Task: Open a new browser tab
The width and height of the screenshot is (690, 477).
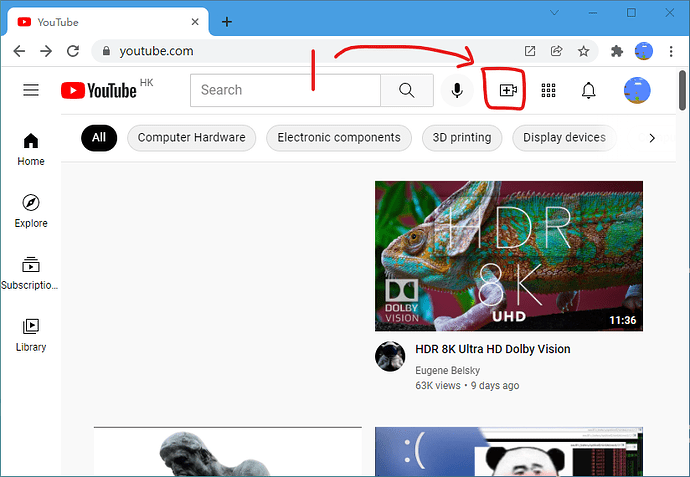Action: point(227,22)
